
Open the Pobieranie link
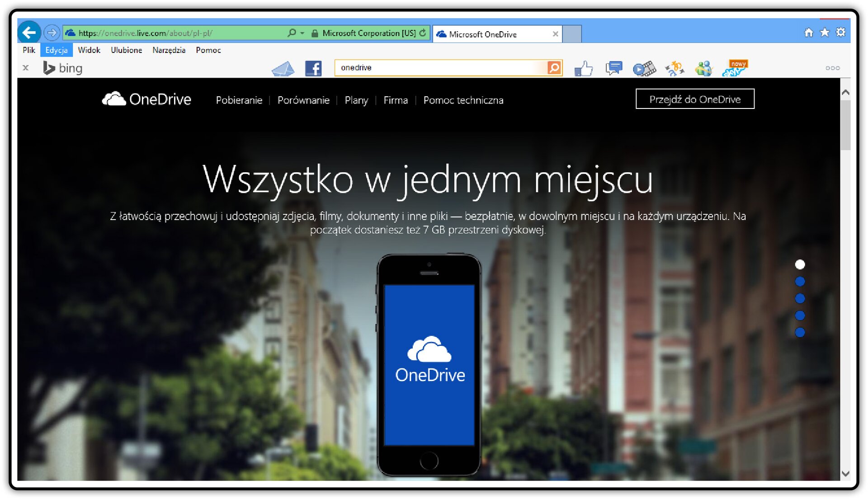239,100
